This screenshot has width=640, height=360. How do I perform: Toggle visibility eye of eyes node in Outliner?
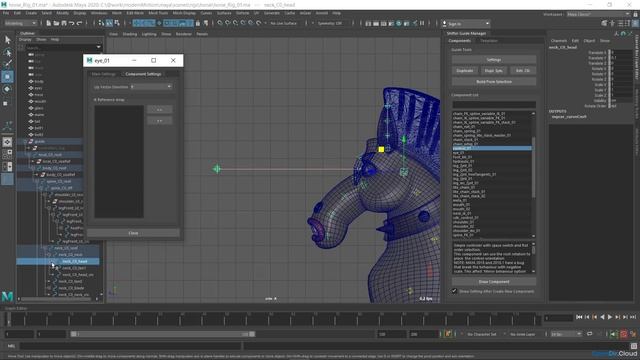pos(31,88)
